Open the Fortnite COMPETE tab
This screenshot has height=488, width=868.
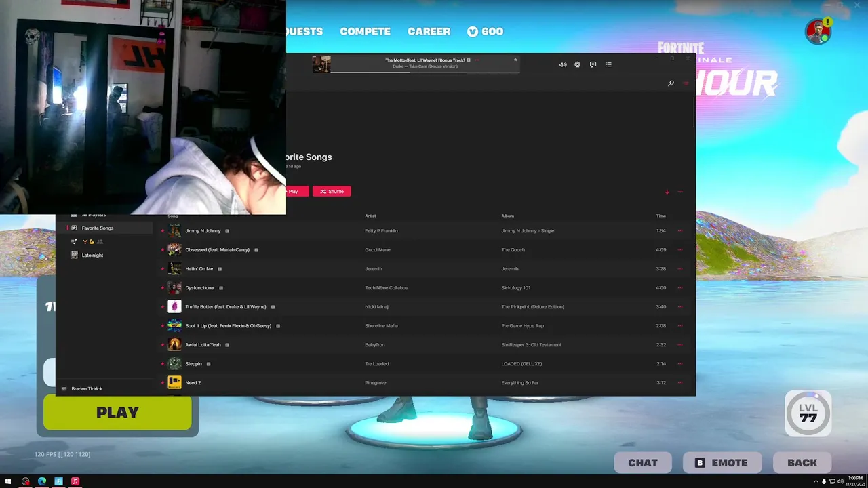coord(365,31)
